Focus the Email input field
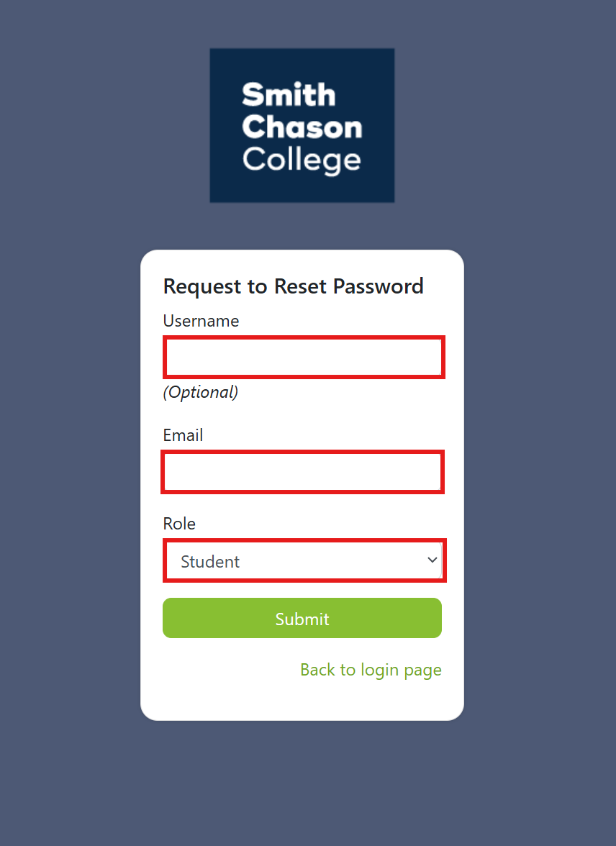This screenshot has width=616, height=846. [302, 472]
